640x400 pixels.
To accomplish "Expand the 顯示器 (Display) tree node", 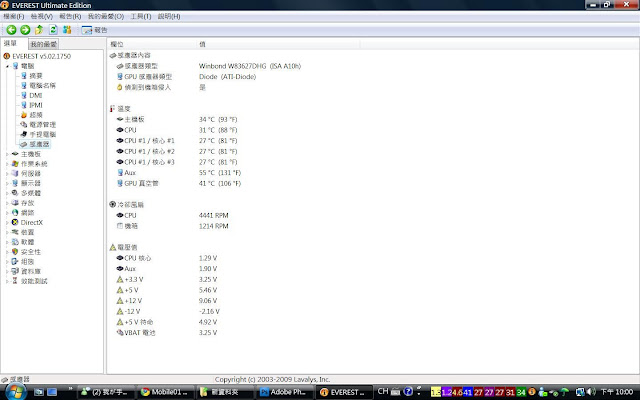I will 7,184.
